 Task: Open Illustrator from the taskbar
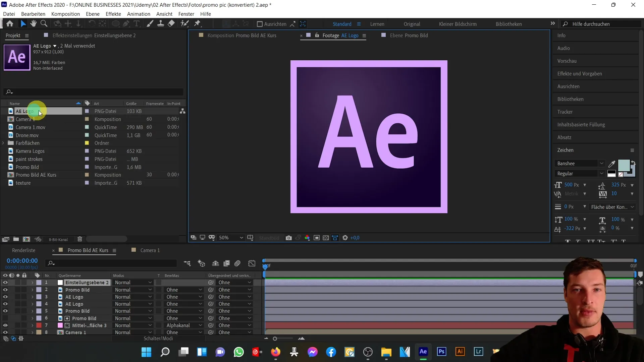[x=460, y=352]
